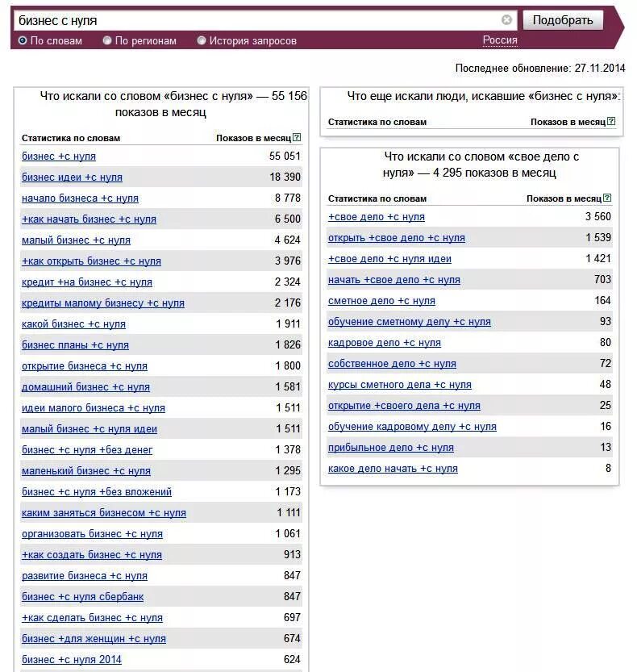Open help icon in 'свое дело с нуля' table header

[607, 198]
